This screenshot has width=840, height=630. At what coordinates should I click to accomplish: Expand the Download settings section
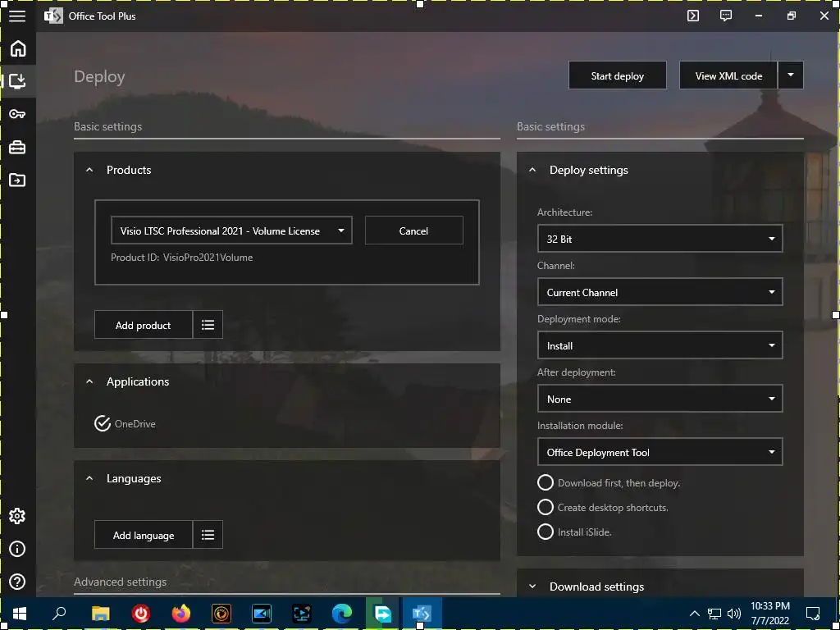click(x=532, y=587)
